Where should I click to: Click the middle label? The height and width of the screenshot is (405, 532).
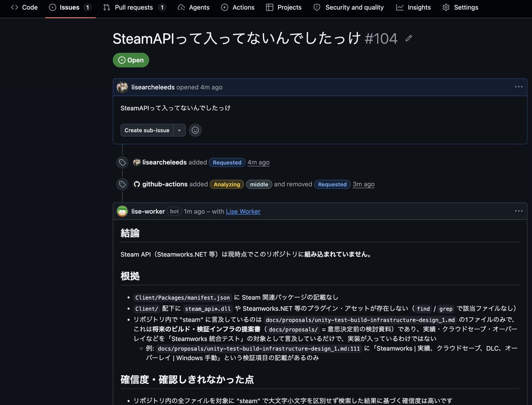point(259,184)
